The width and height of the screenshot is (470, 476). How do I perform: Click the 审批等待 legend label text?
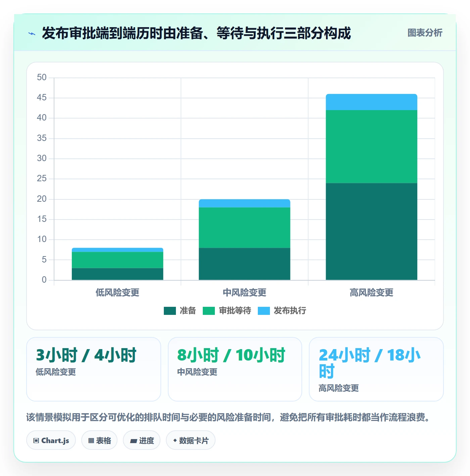[235, 311]
